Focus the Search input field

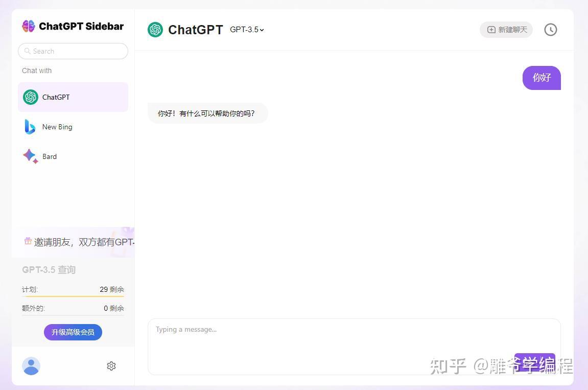click(x=73, y=51)
